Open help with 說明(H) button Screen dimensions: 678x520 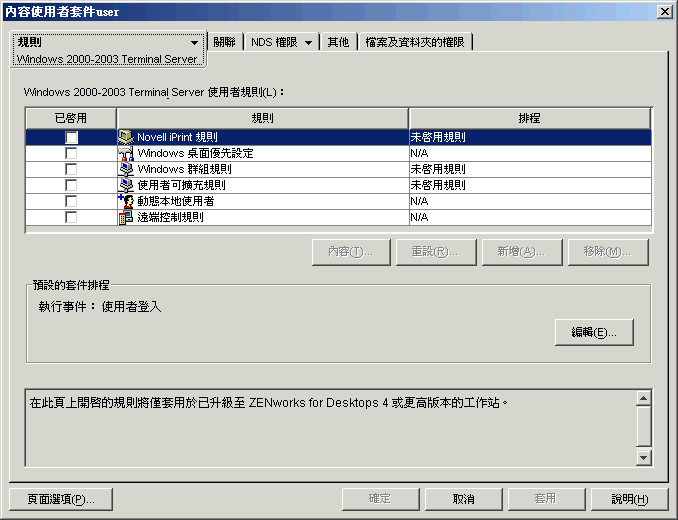[630, 499]
